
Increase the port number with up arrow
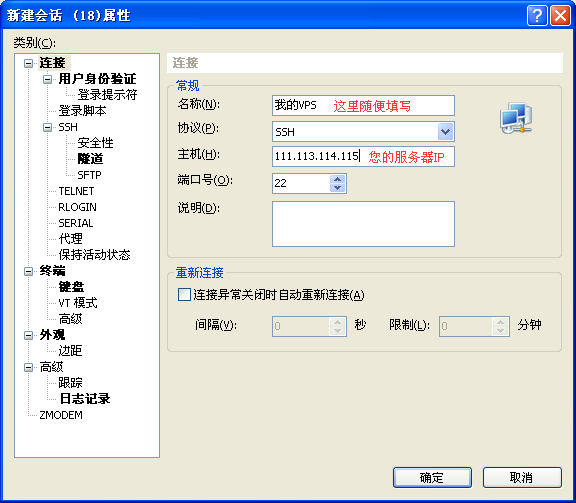[x=338, y=179]
